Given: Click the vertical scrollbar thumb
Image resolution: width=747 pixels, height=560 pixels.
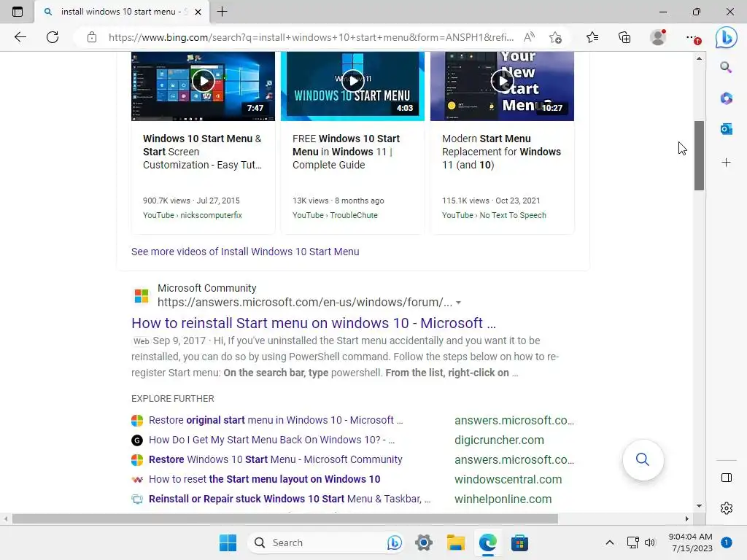Looking at the screenshot, I should pyautogui.click(x=699, y=155).
